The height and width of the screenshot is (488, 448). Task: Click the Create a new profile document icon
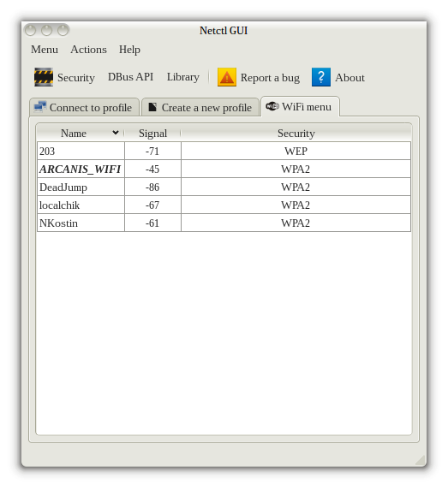pyautogui.click(x=152, y=107)
